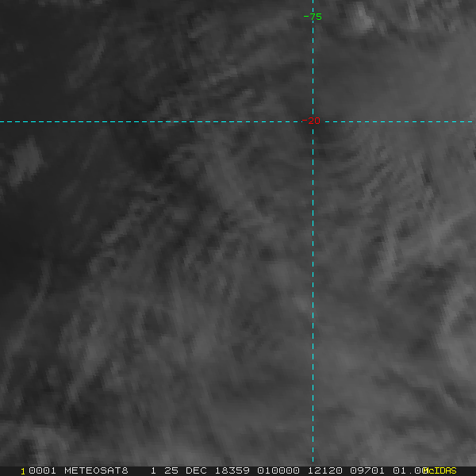Click the yellow McIDAS label
The width and height of the screenshot is (476, 476).
tap(440, 470)
